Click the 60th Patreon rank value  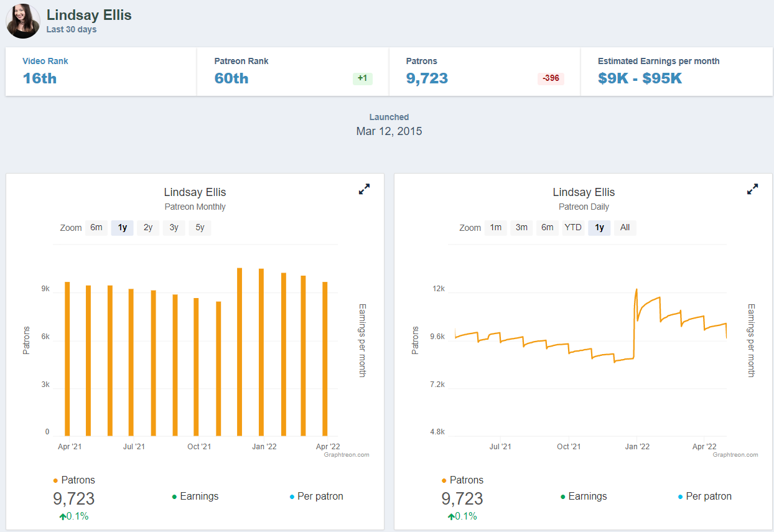point(231,78)
